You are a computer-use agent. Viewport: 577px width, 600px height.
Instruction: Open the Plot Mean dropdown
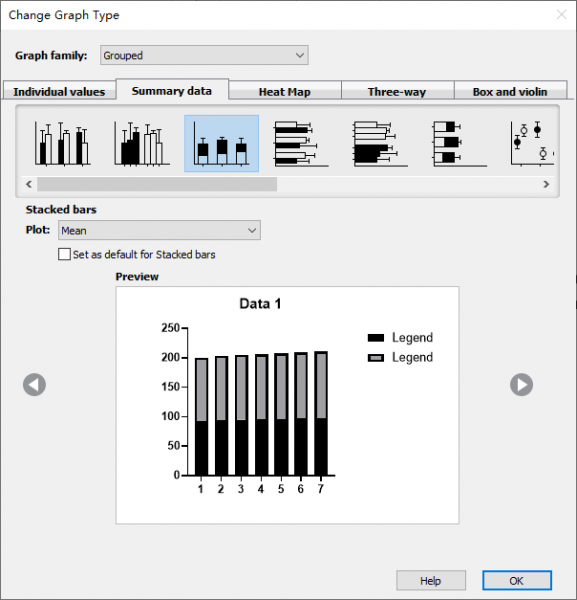pyautogui.click(x=160, y=230)
